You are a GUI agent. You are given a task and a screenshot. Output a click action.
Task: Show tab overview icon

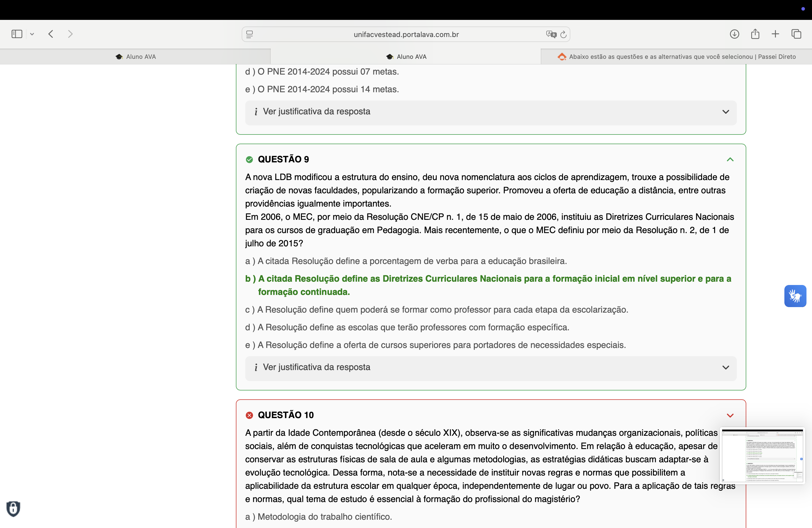point(796,34)
